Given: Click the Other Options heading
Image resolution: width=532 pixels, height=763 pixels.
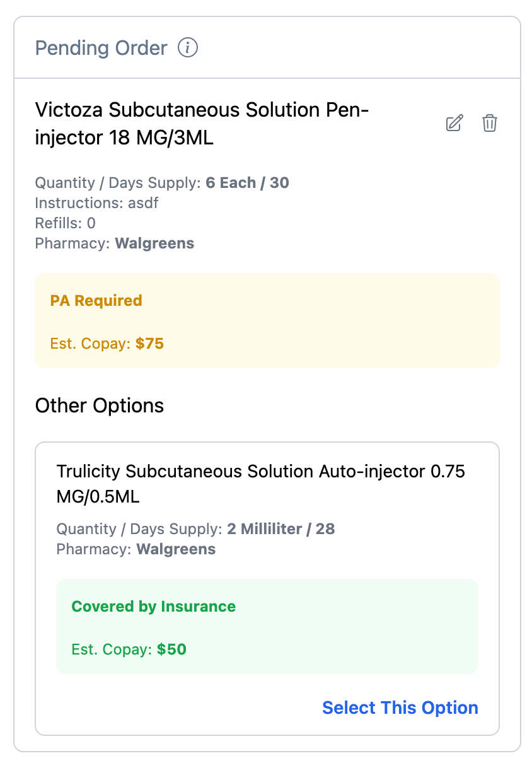Looking at the screenshot, I should tap(100, 405).
